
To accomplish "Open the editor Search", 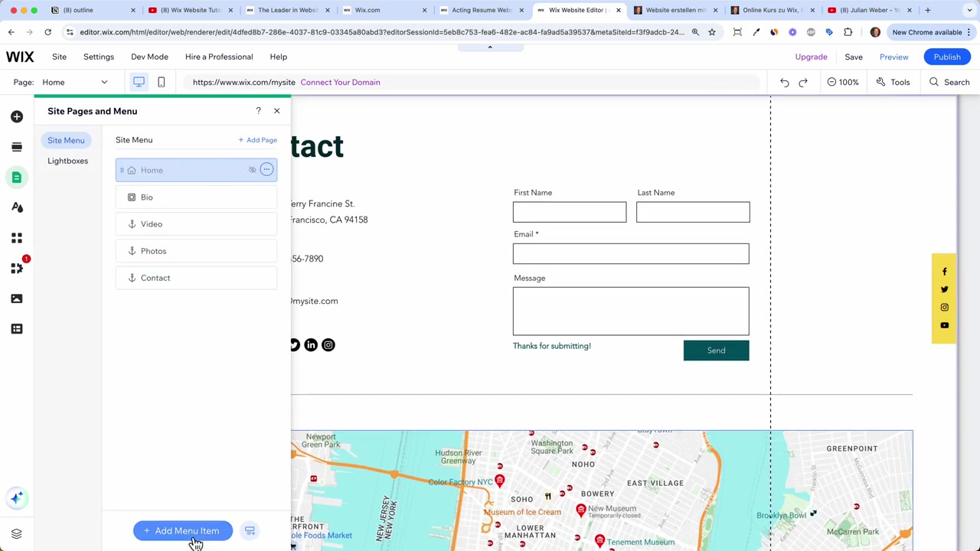I will click(949, 82).
